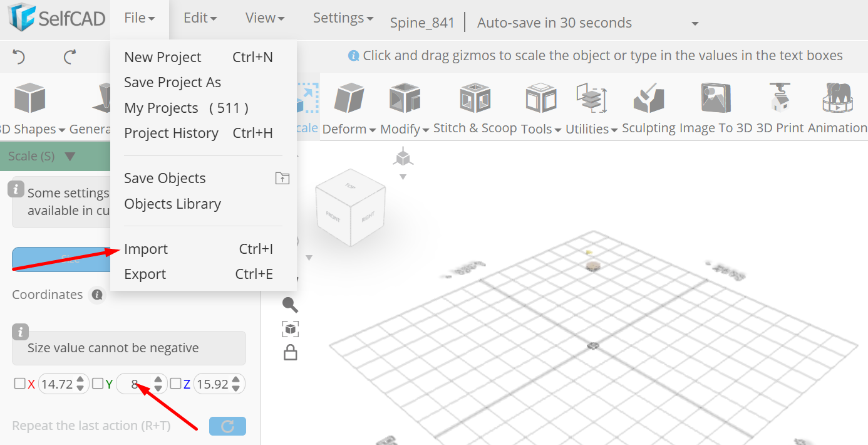
Task: Open the dropdown arrow under perspective icon
Action: tap(403, 177)
